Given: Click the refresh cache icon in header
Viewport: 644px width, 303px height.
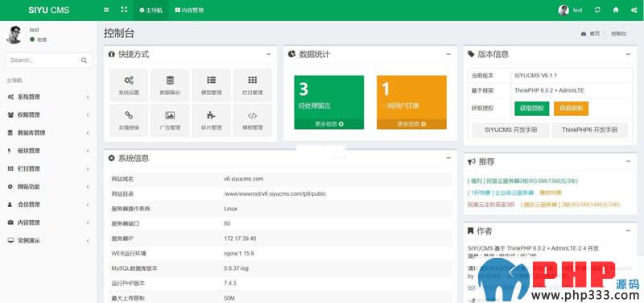Looking at the screenshot, I should (x=597, y=10).
